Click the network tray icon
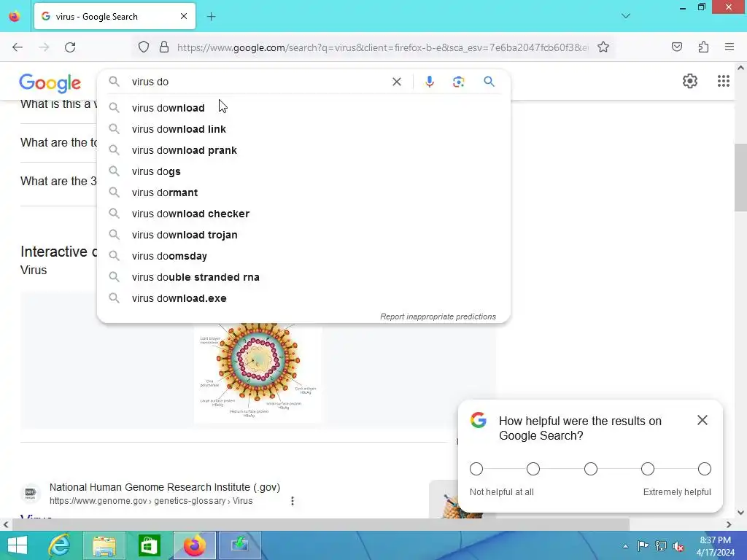 [661, 546]
